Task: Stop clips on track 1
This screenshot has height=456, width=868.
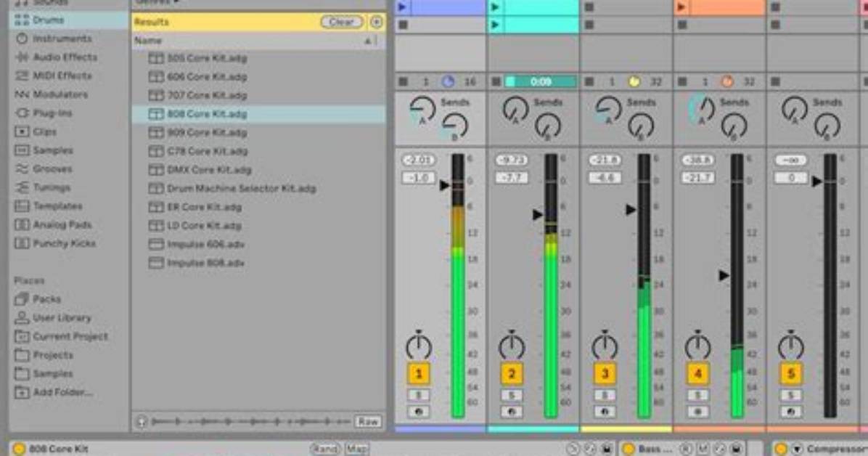Action: tap(403, 82)
